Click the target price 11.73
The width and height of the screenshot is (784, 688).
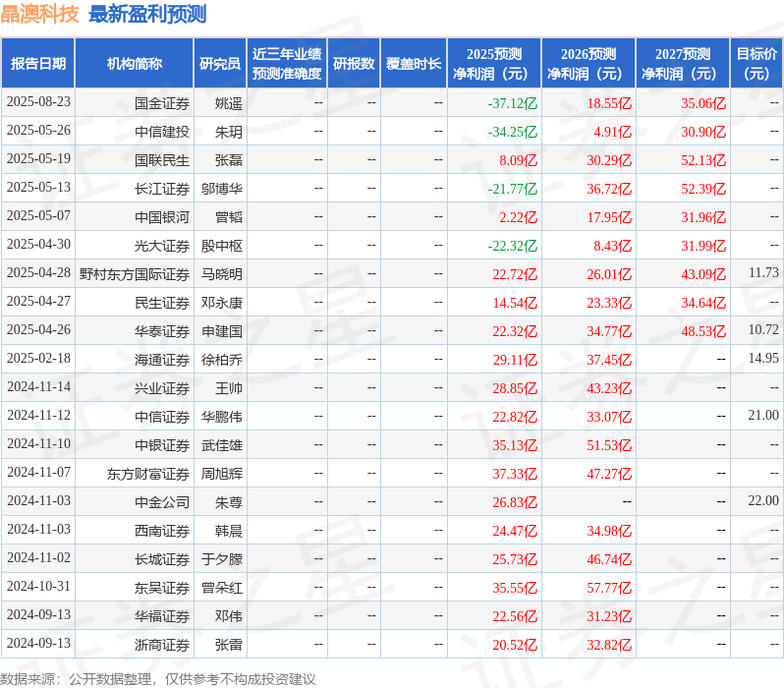click(x=763, y=272)
